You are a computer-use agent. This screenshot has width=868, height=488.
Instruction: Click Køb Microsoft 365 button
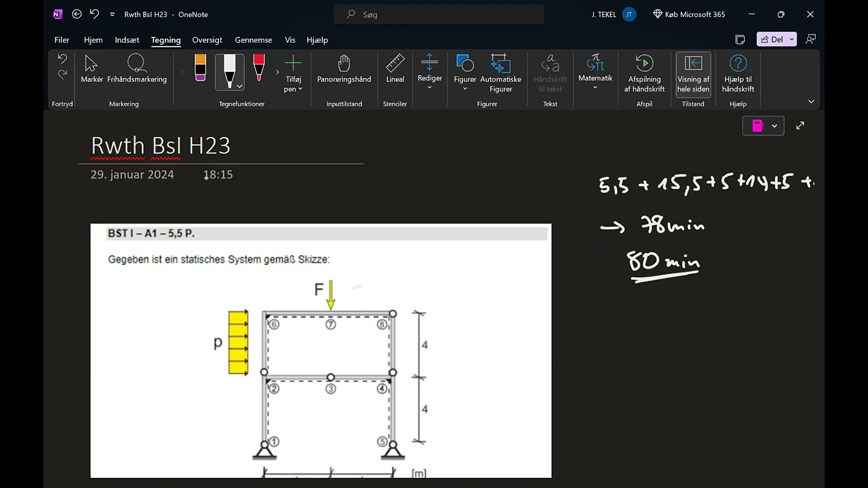click(689, 14)
